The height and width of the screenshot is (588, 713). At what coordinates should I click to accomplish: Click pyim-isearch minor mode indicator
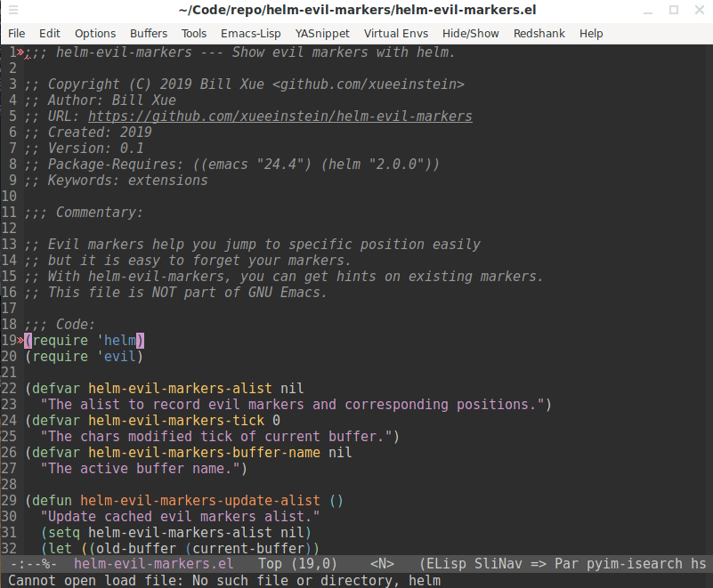point(635,564)
